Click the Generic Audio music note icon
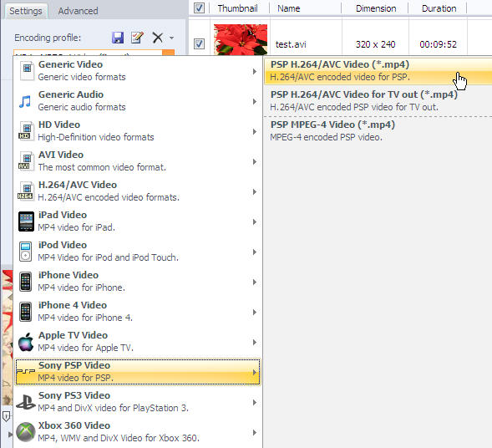The image size is (492, 448). [25, 101]
